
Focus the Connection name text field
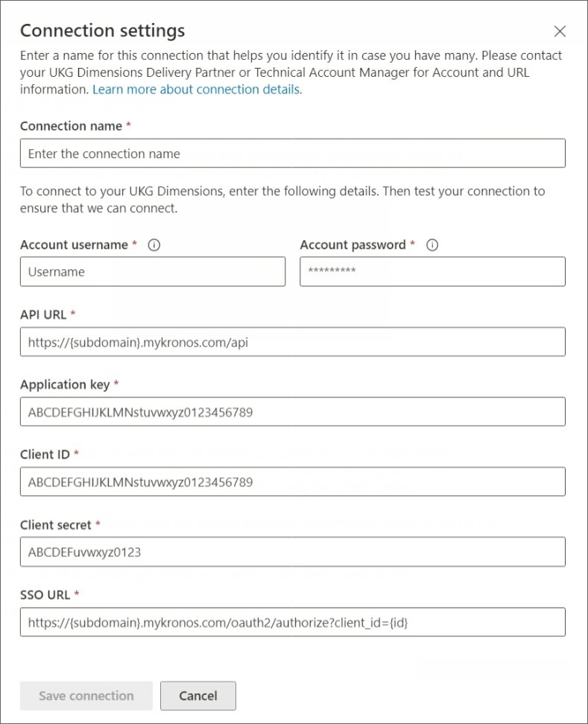click(x=292, y=154)
